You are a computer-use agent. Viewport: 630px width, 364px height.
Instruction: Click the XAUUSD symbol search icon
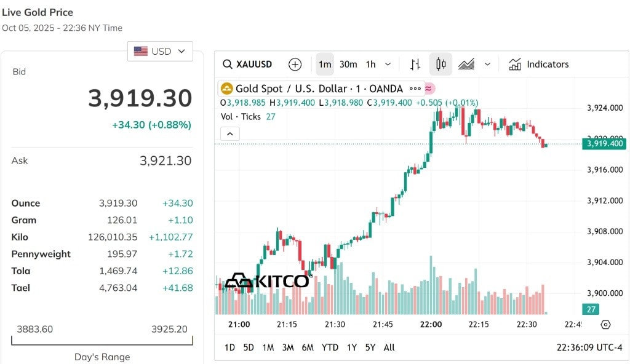click(228, 65)
